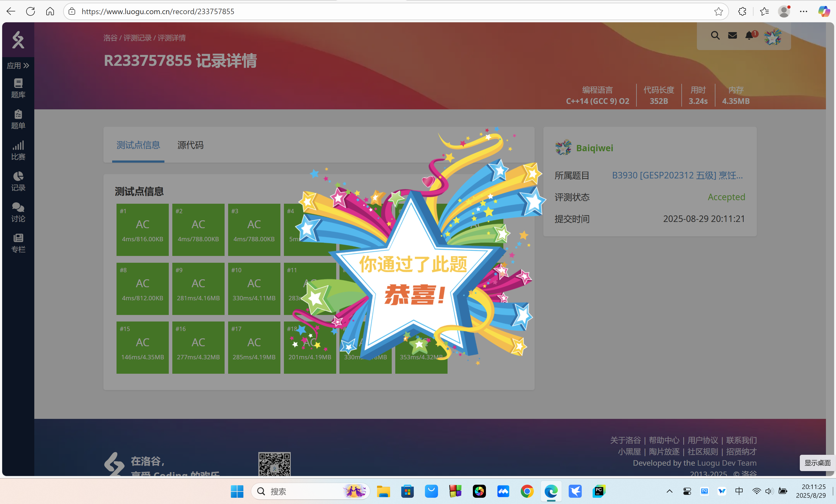Click the search magnifier icon in header

(x=715, y=35)
